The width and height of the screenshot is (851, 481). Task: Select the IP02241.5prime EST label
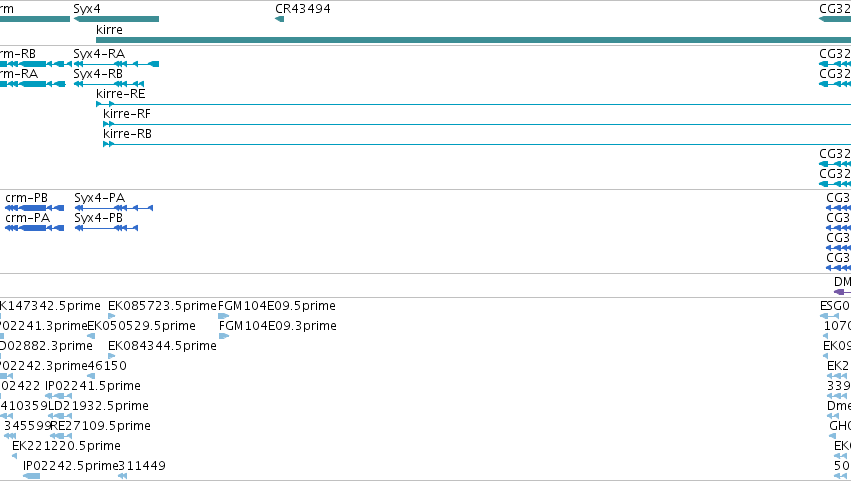[93, 386]
